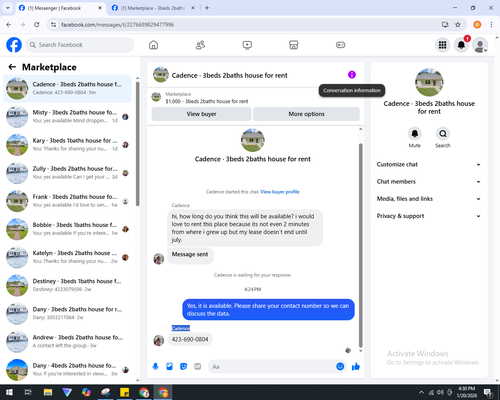Open the Frank conversation in list

click(x=68, y=201)
